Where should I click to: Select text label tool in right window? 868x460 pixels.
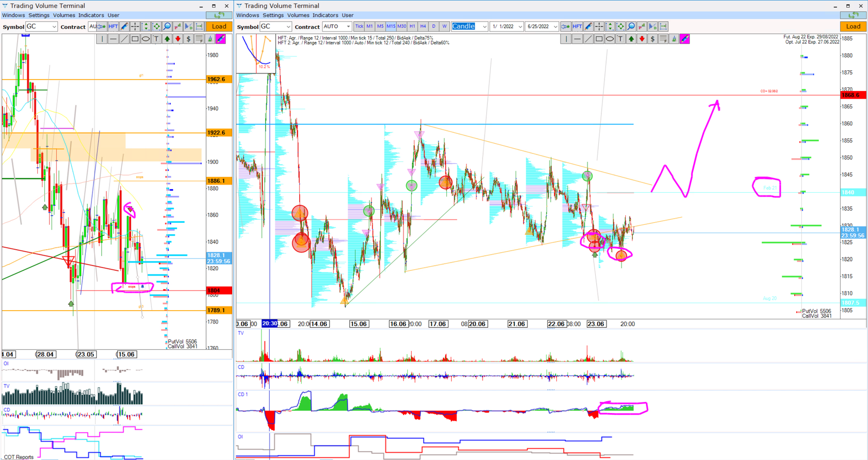point(621,39)
